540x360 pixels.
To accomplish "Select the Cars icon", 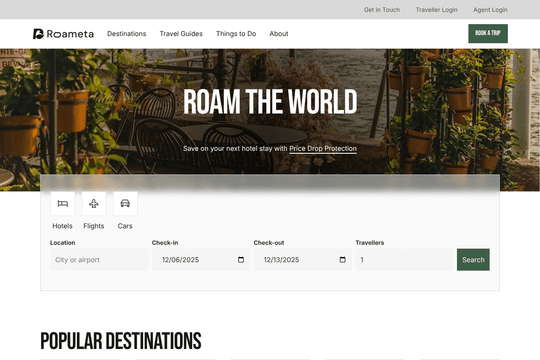I will click(x=125, y=204).
